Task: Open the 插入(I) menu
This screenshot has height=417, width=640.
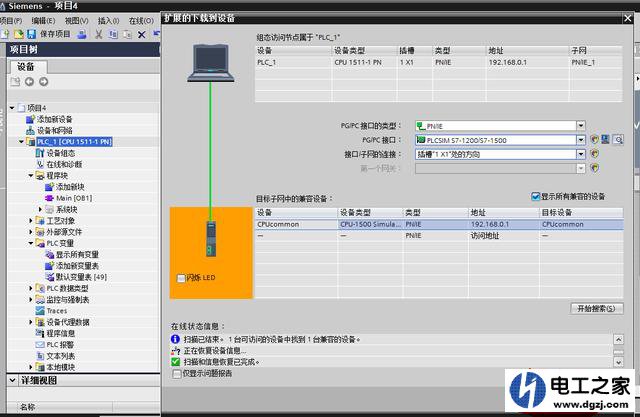Action: point(108,20)
